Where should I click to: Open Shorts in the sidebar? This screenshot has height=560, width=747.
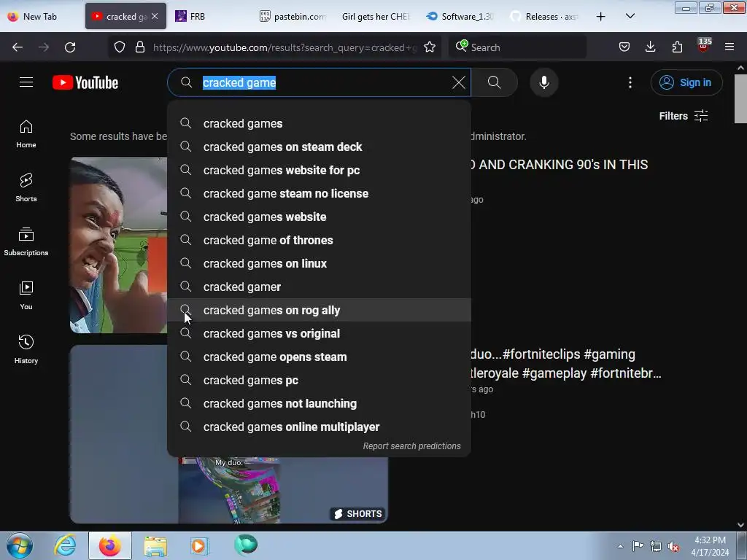coord(26,187)
